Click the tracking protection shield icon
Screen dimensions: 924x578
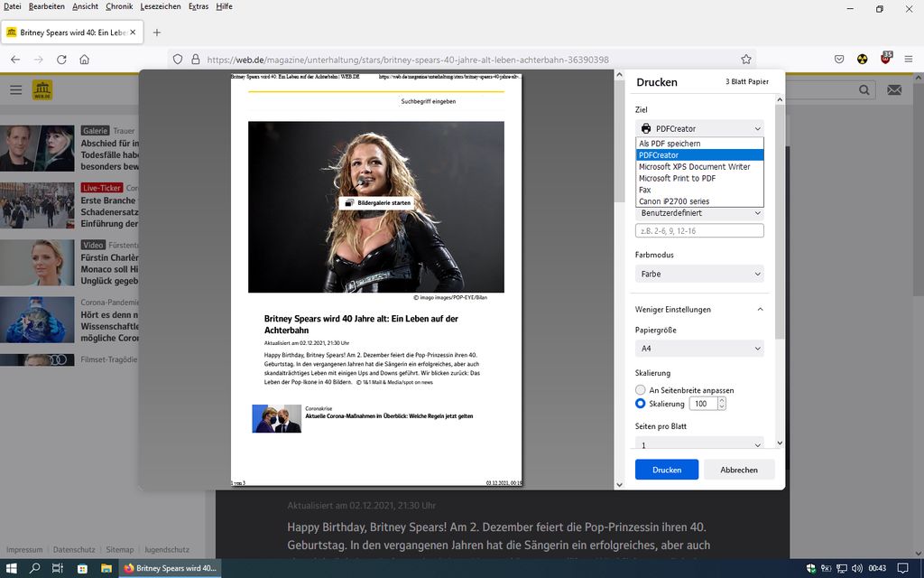tap(178, 60)
